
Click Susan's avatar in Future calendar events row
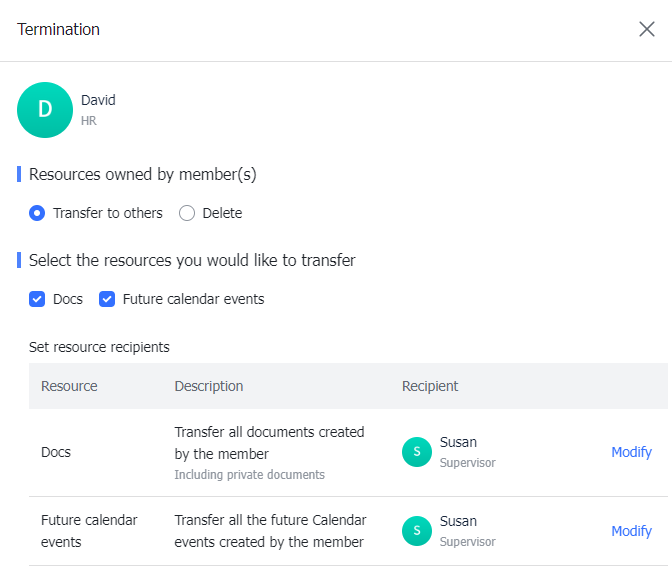point(417,531)
